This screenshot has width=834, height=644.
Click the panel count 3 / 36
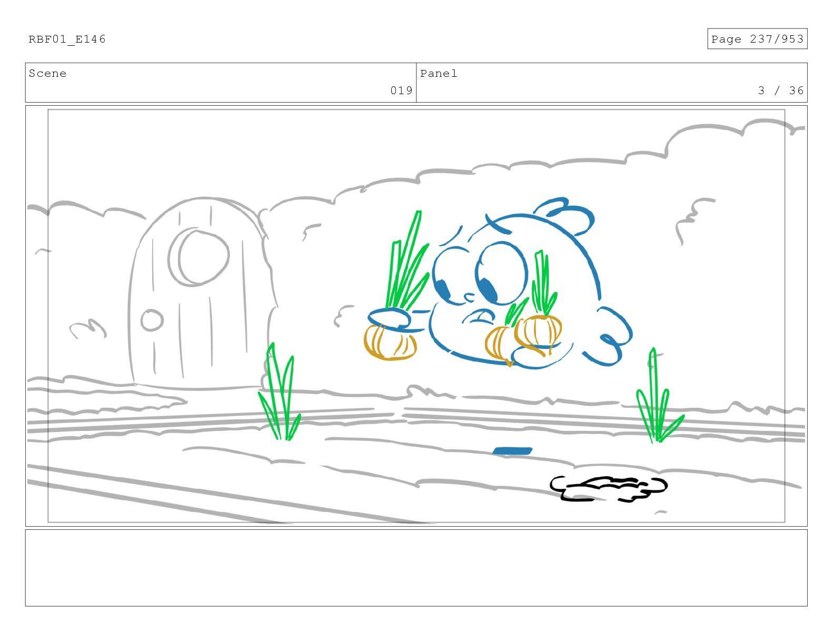(781, 90)
